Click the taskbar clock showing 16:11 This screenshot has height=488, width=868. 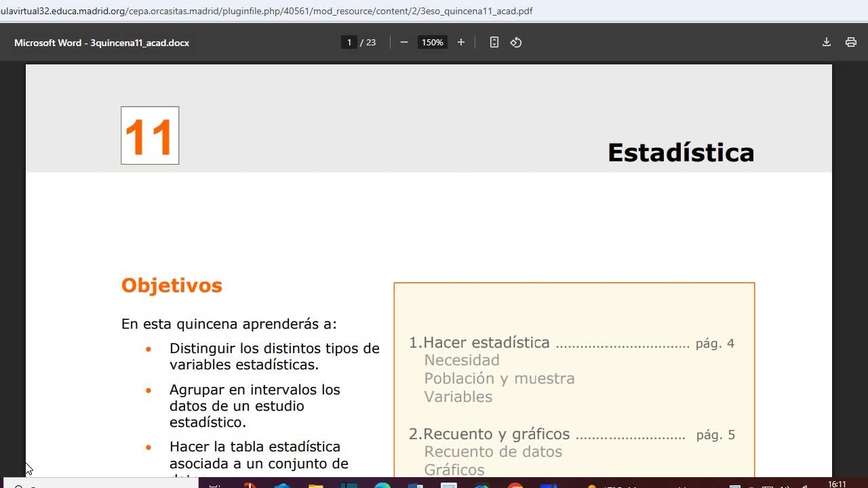(837, 484)
